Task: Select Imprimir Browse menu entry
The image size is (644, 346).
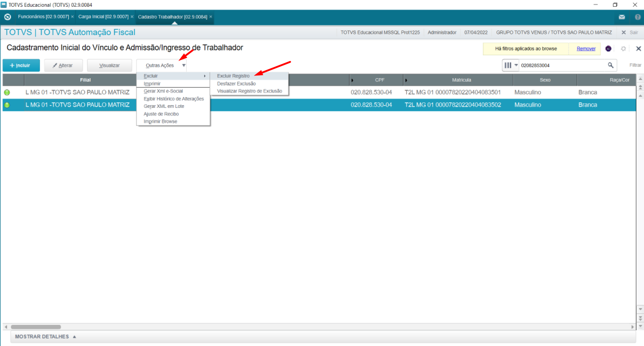Action: point(173,122)
